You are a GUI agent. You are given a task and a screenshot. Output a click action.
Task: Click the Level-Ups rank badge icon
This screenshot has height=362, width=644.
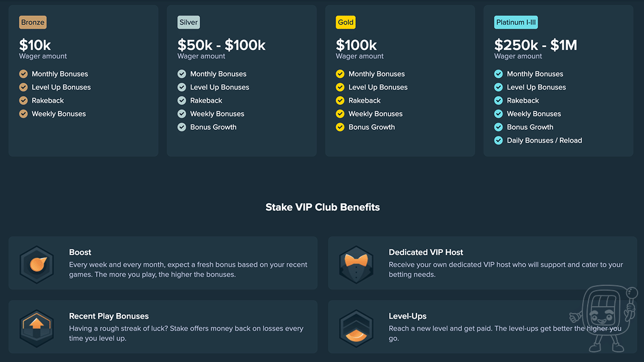click(x=356, y=327)
